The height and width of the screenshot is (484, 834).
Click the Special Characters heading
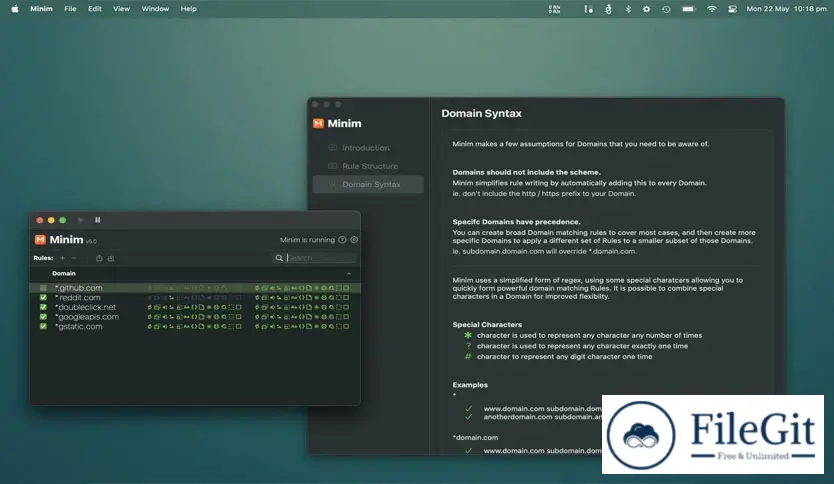(x=487, y=324)
